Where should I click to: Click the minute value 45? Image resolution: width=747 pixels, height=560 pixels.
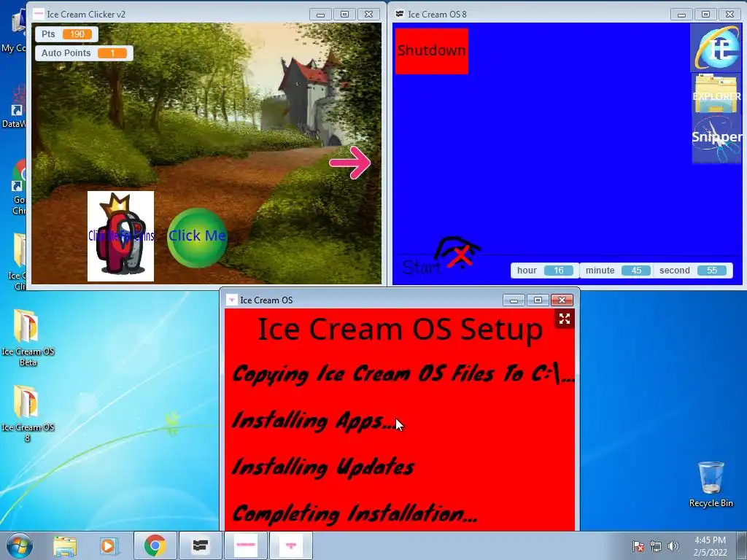click(636, 271)
